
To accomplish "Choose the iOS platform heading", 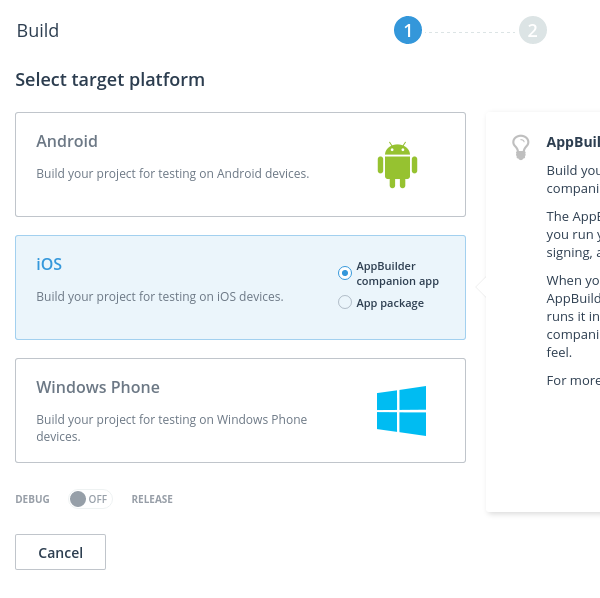I will click(49, 264).
